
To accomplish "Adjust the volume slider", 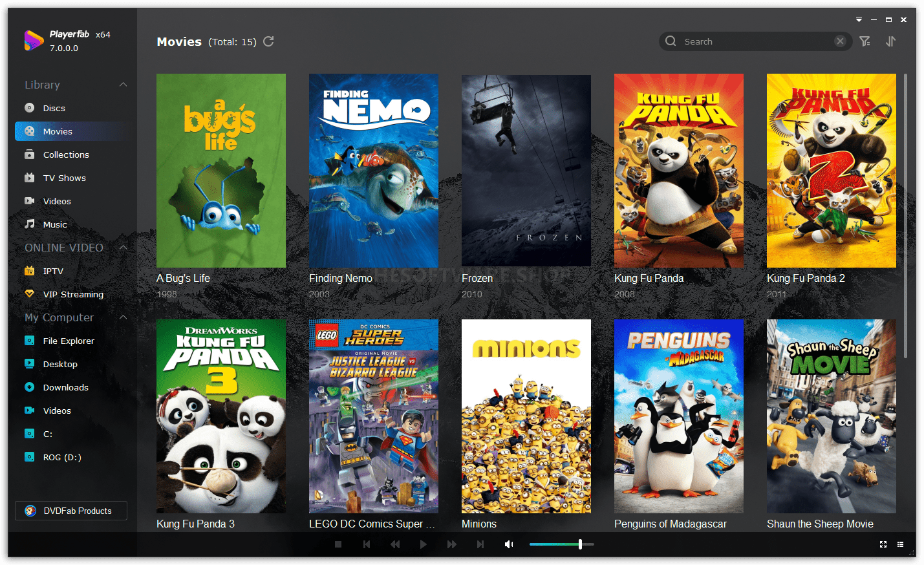I will 580,544.
